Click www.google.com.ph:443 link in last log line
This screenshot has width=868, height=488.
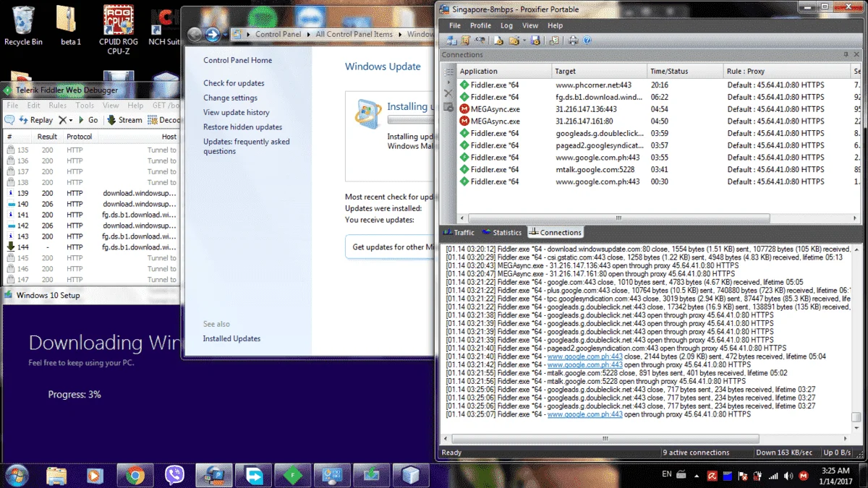point(584,415)
